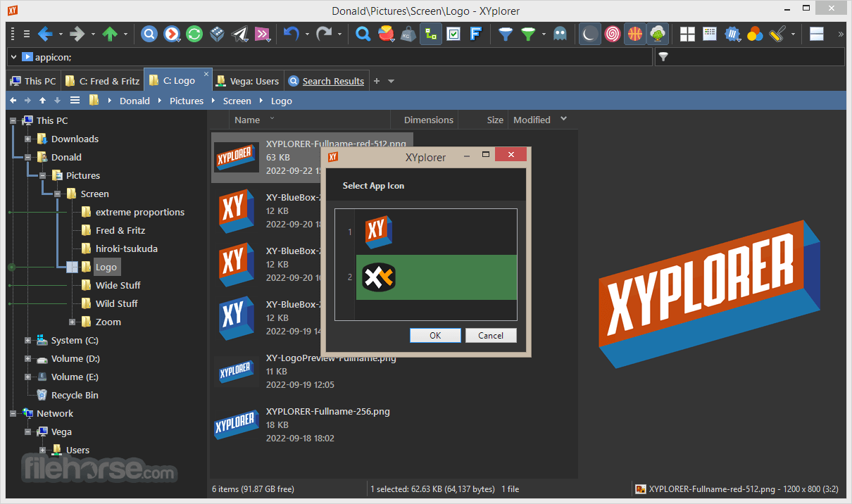Open the Search Results tab
Image resolution: width=852 pixels, height=504 pixels.
[326, 81]
